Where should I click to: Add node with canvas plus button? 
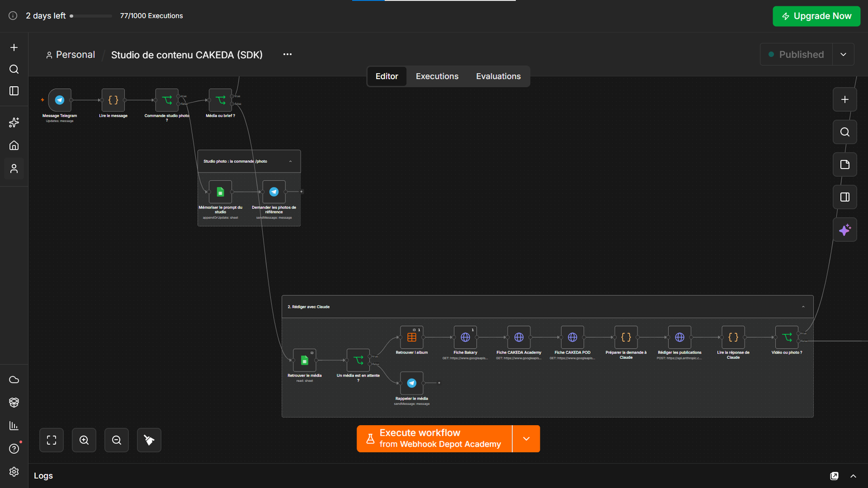coord(845,99)
